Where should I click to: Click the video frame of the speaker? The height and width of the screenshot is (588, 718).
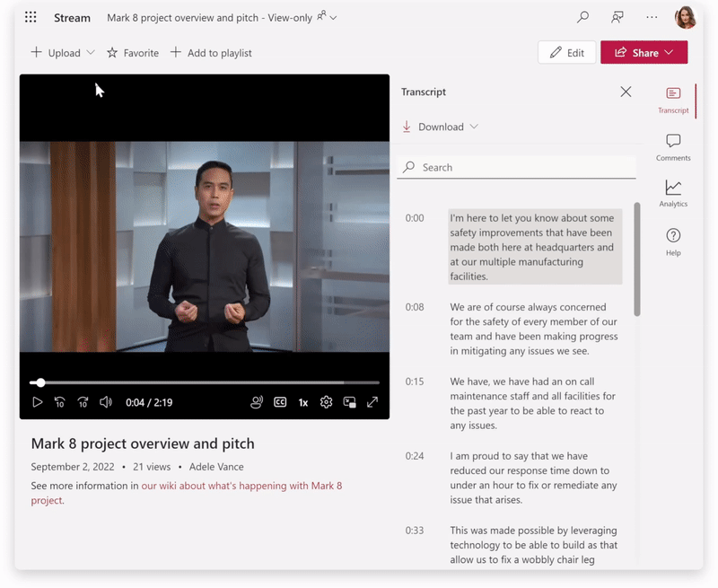tap(205, 246)
